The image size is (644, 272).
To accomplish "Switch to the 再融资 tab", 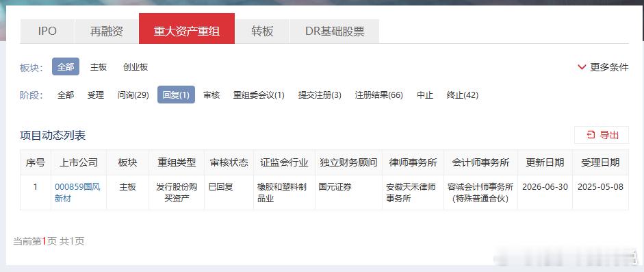I will [107, 32].
